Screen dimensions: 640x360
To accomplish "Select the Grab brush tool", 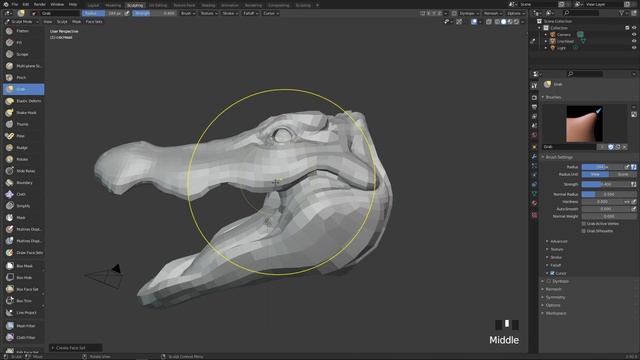I will [23, 89].
